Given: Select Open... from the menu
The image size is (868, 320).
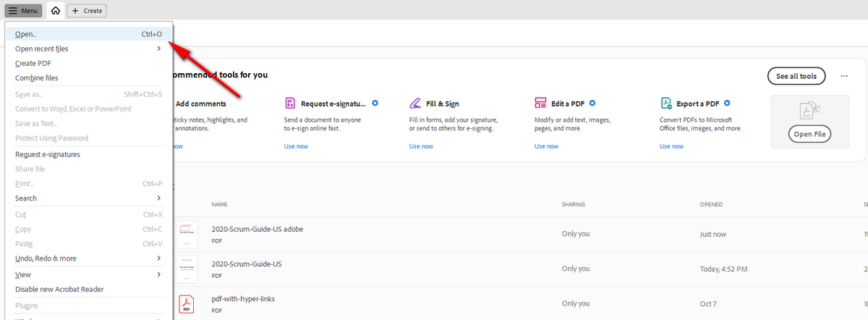Looking at the screenshot, I should click(87, 34).
